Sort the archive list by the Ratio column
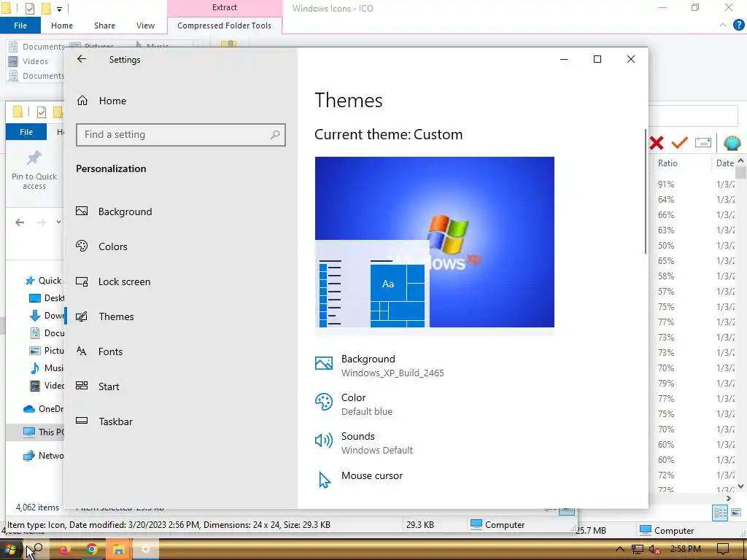 pos(667,163)
